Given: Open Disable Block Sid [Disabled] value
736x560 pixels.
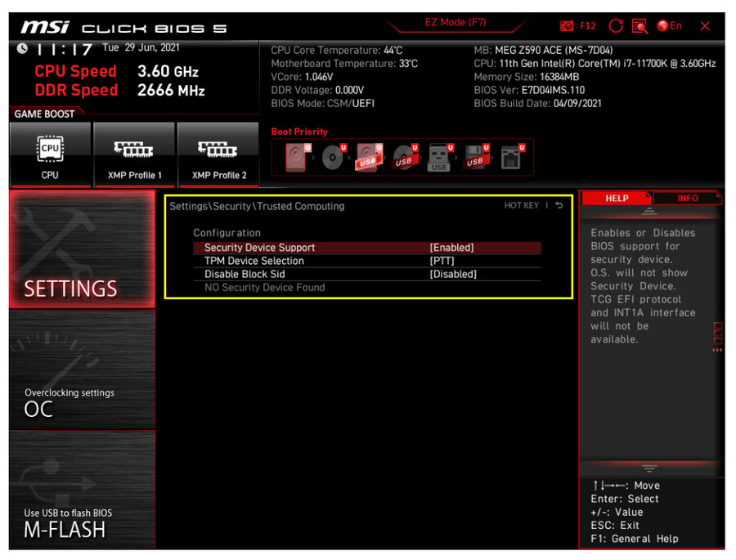Looking at the screenshot, I should (453, 274).
